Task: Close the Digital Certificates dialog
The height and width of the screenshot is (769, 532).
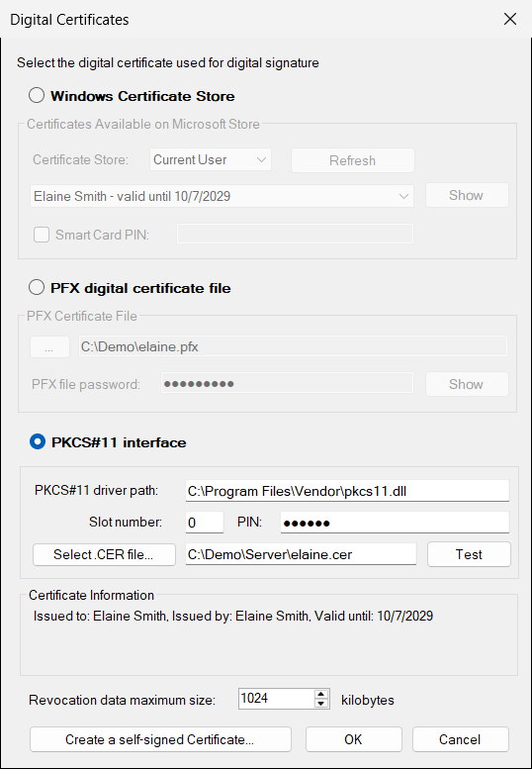Action: pyautogui.click(x=510, y=19)
